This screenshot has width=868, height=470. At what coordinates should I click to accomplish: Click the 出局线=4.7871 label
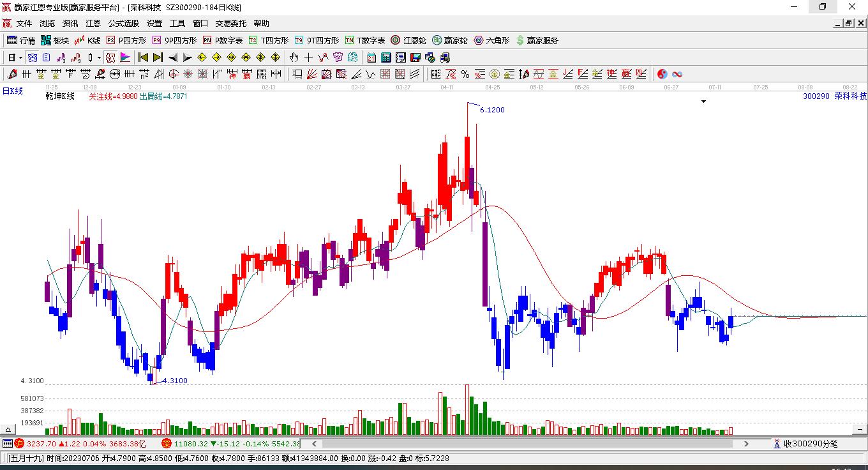click(x=163, y=96)
